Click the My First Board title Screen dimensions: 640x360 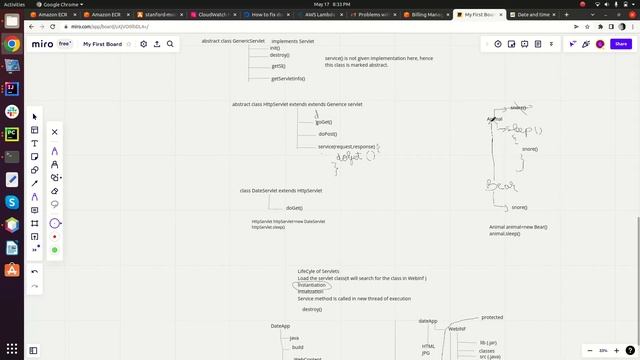pos(102,44)
